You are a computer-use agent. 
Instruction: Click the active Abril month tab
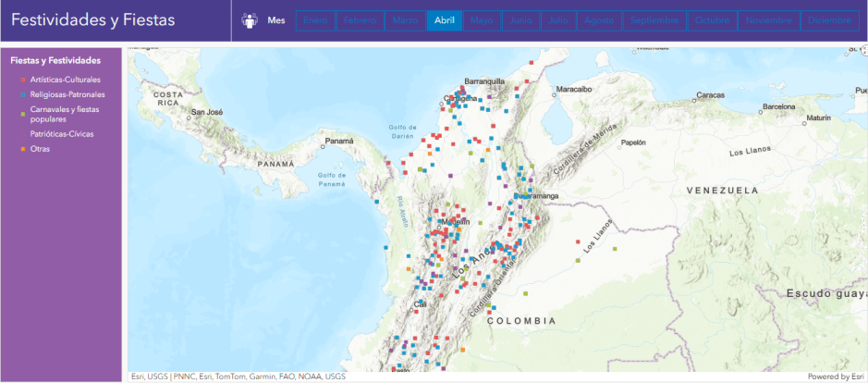(x=444, y=20)
